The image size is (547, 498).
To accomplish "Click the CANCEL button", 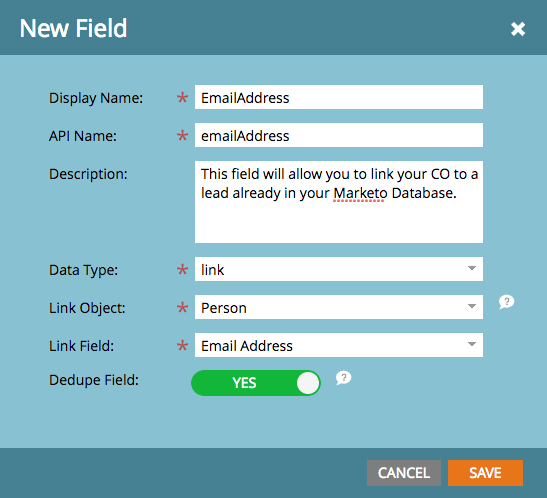I will (x=404, y=473).
